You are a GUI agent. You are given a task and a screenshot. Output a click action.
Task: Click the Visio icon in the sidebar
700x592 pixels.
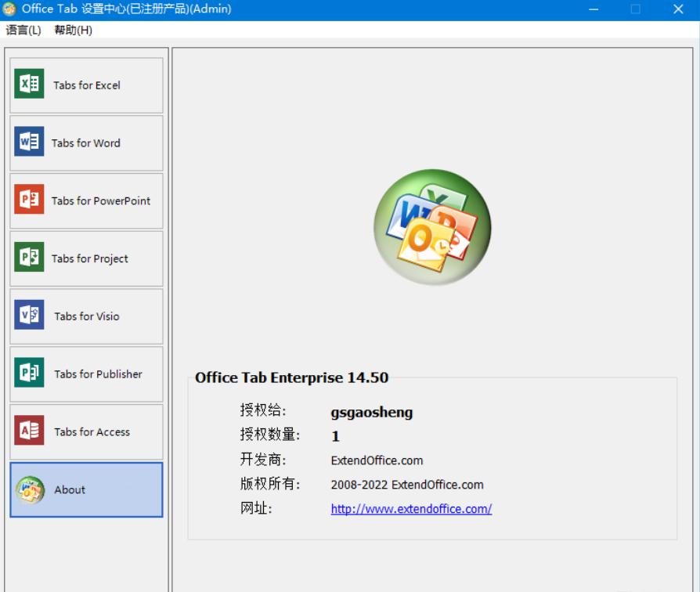point(29,315)
